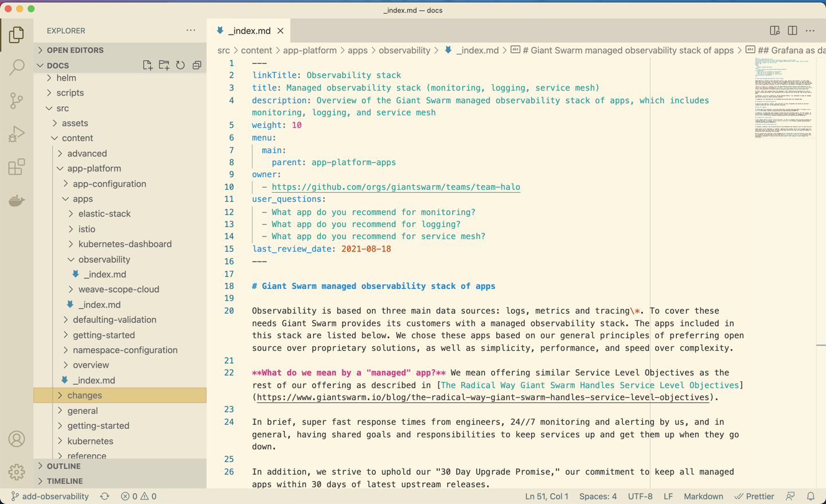Click the minimap code overview
Screen dimensions: 826x504
785,98
